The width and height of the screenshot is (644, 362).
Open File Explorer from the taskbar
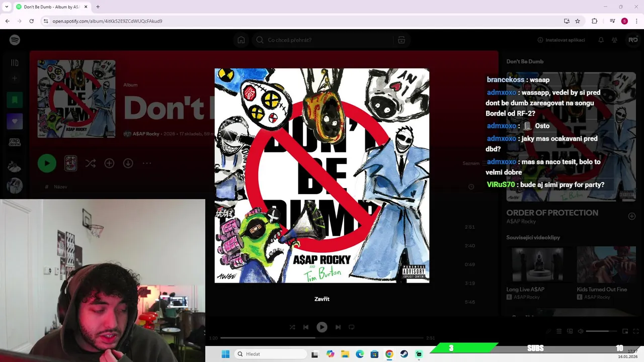click(345, 354)
